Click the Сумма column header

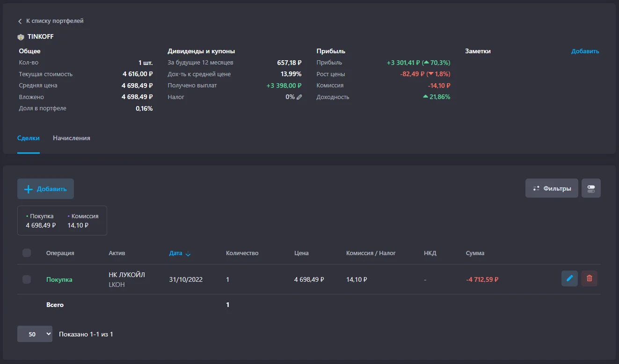[475, 253]
